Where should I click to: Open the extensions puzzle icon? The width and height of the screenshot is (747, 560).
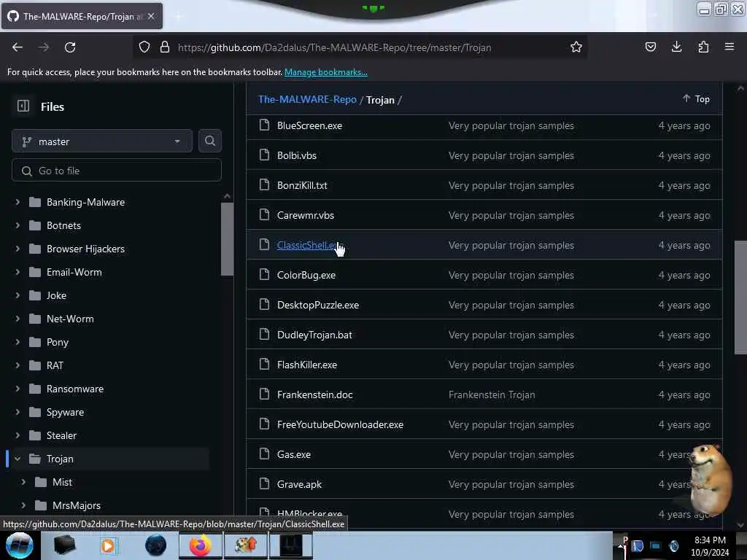point(703,47)
